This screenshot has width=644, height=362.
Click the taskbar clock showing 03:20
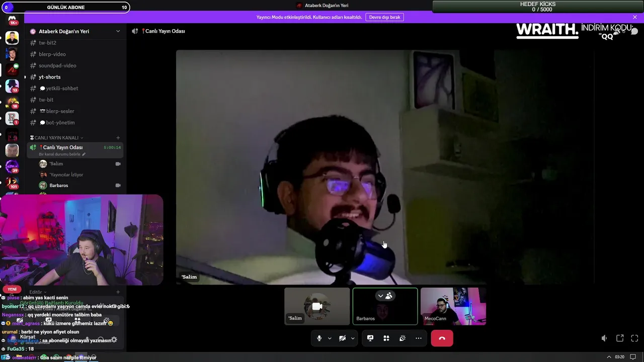[619, 357]
